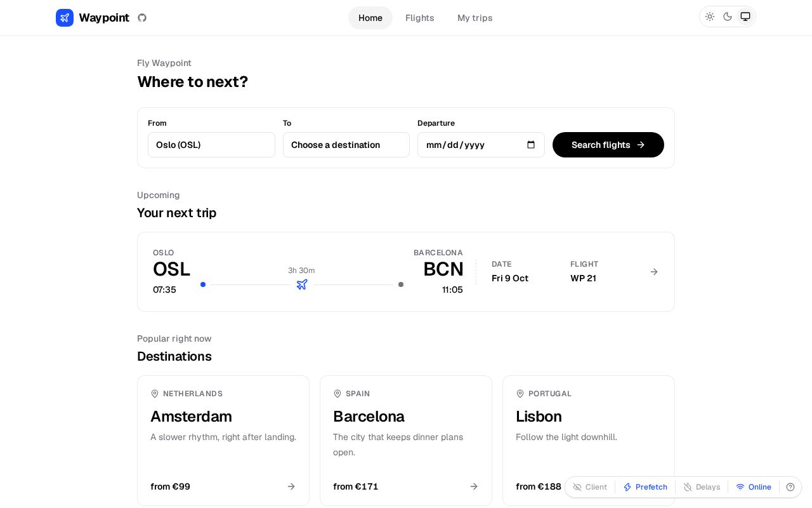Toggle the Client rendering option

[590, 487]
